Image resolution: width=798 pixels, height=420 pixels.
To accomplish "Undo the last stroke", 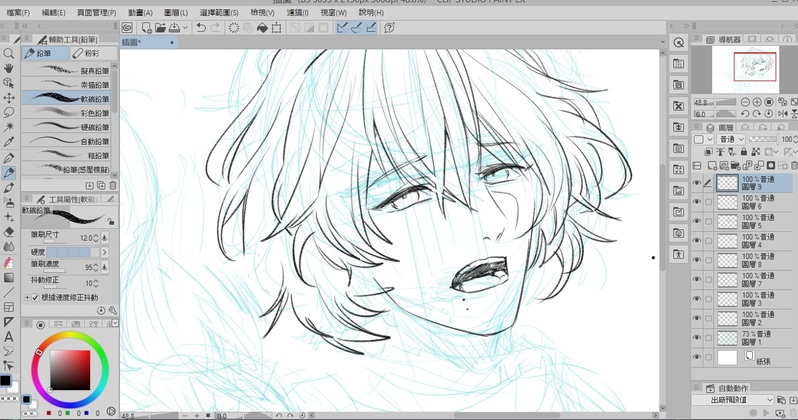I will (x=201, y=27).
